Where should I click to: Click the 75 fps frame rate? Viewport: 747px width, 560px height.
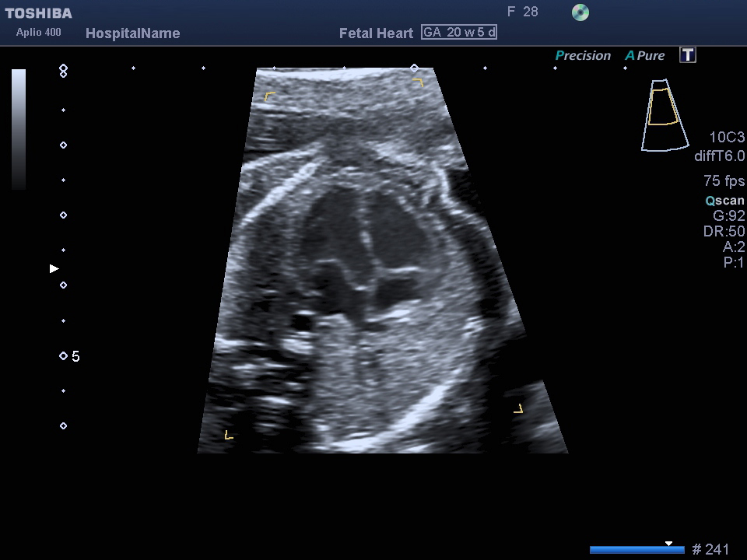click(x=724, y=181)
